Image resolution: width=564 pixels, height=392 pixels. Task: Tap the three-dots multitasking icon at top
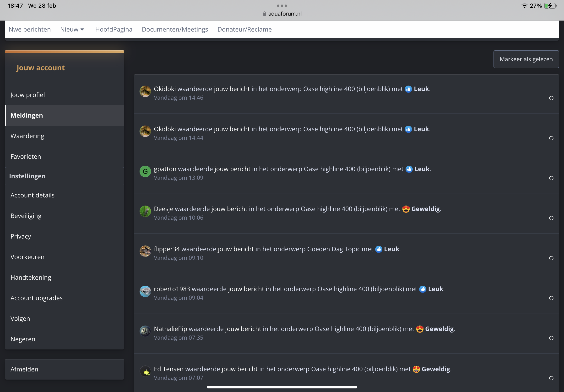(x=282, y=6)
